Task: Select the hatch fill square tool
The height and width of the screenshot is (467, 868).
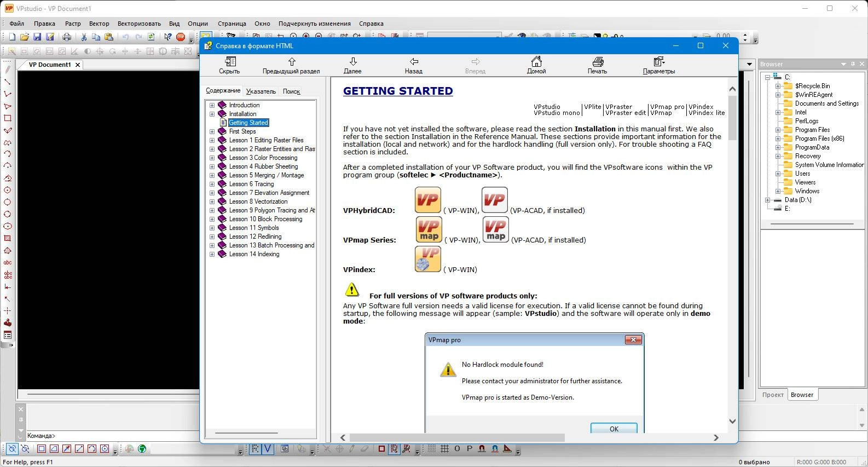Action: click(8, 239)
